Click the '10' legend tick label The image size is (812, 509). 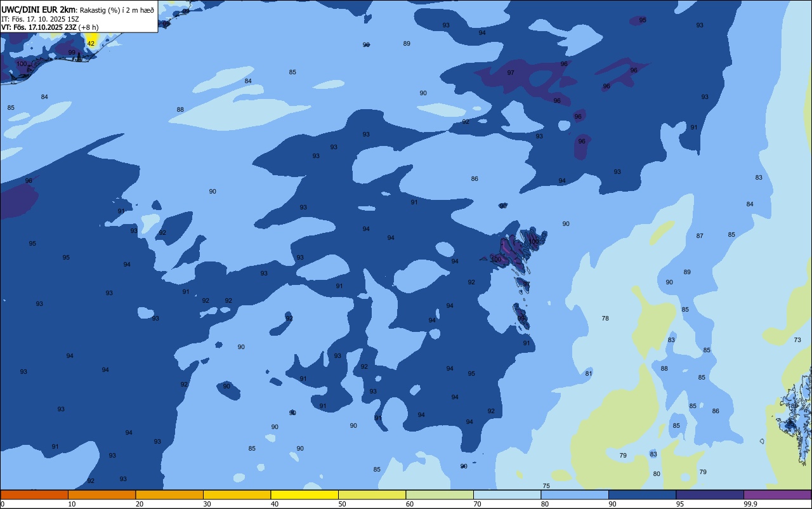tap(72, 504)
